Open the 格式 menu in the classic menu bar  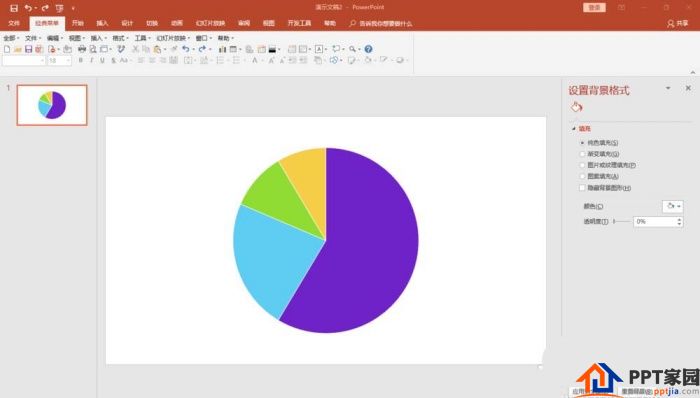119,38
